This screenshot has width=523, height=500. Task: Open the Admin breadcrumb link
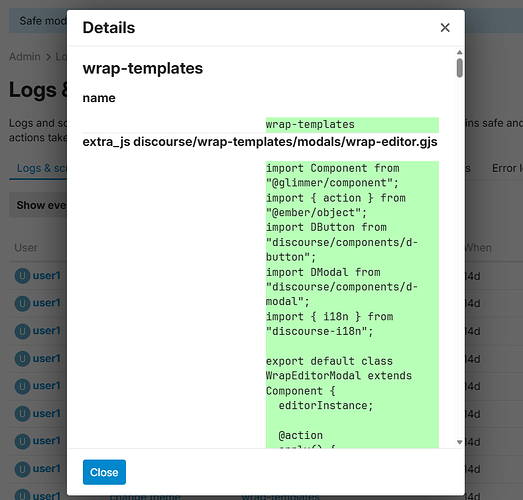(x=25, y=57)
